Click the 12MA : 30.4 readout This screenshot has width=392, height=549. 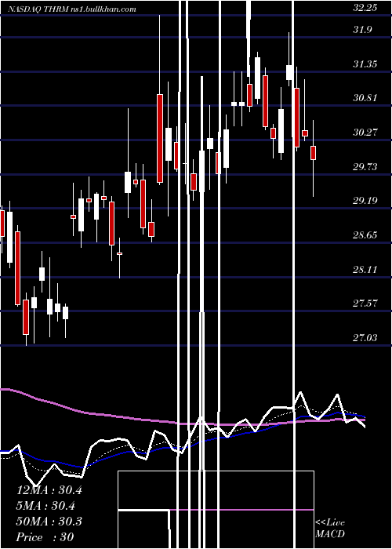click(x=49, y=490)
